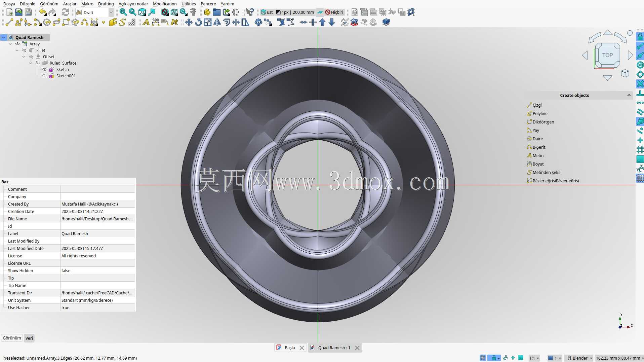The height and width of the screenshot is (362, 644).
Task: Select the Draft Point tool
Action: 104,23
